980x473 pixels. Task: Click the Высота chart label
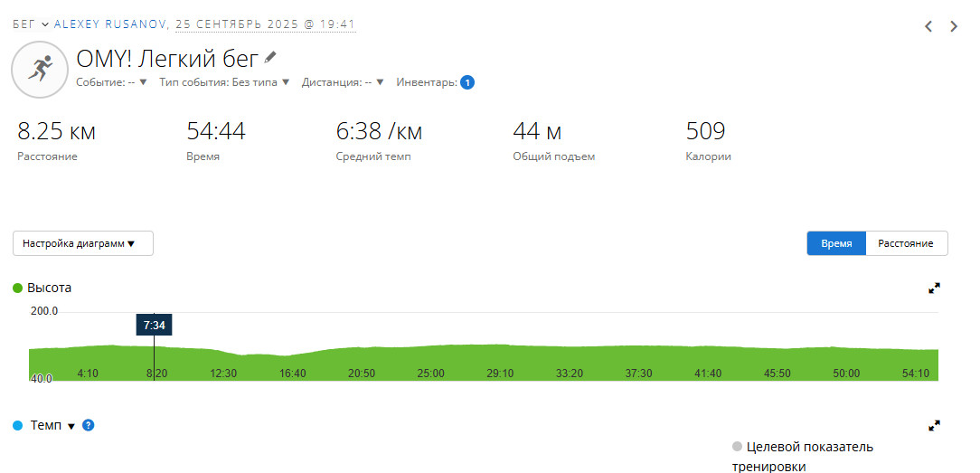pos(50,288)
